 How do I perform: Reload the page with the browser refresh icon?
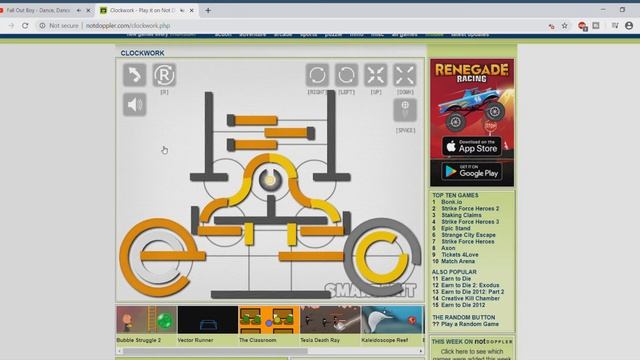point(25,26)
